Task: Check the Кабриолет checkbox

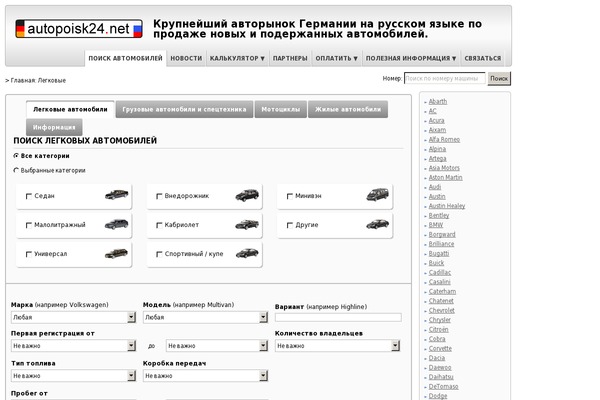Action: point(159,225)
